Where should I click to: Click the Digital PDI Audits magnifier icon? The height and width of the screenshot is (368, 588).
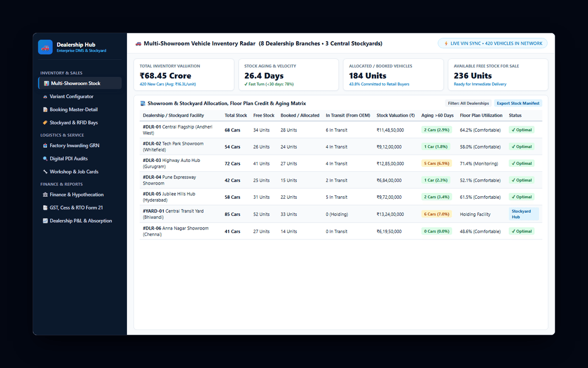[45, 159]
